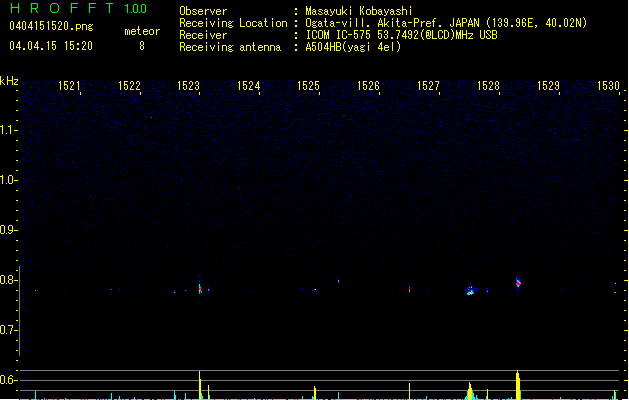Click the 1525 time axis marker
This screenshot has width=629, height=400.
308,85
